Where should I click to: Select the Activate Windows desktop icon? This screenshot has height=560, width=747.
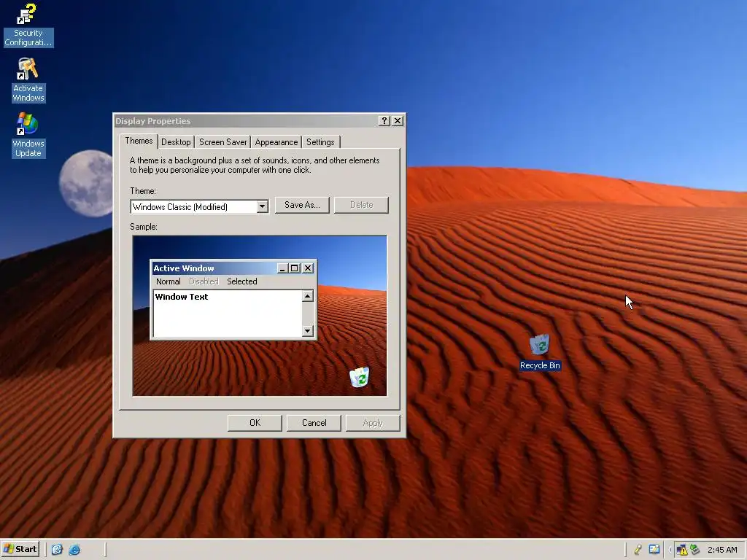(28, 80)
